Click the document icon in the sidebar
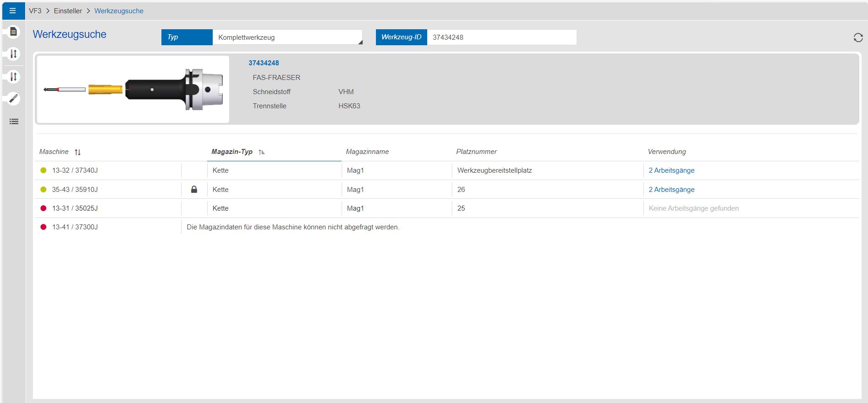 (x=14, y=32)
